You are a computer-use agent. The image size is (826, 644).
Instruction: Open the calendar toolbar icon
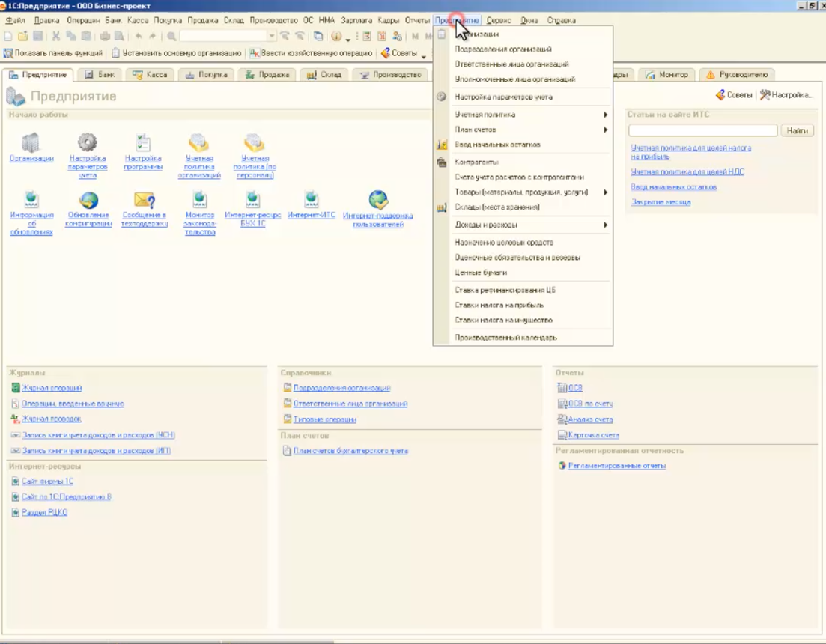coord(382,37)
